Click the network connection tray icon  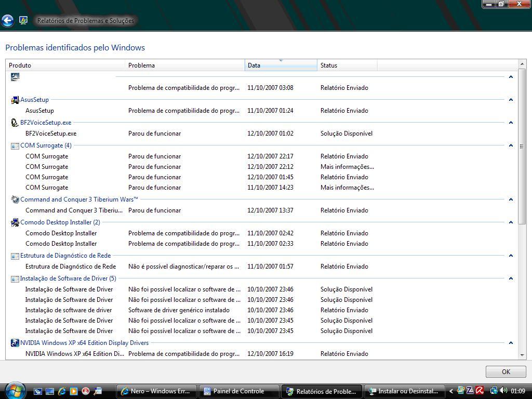coord(494,391)
